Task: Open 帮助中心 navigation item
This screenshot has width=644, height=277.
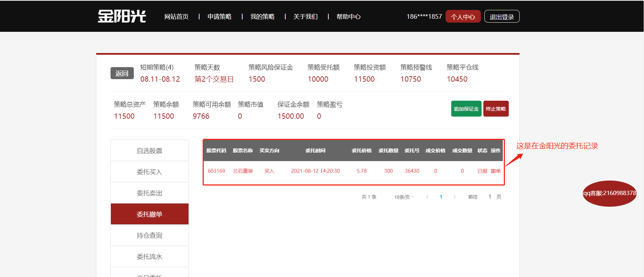Action: 348,17
